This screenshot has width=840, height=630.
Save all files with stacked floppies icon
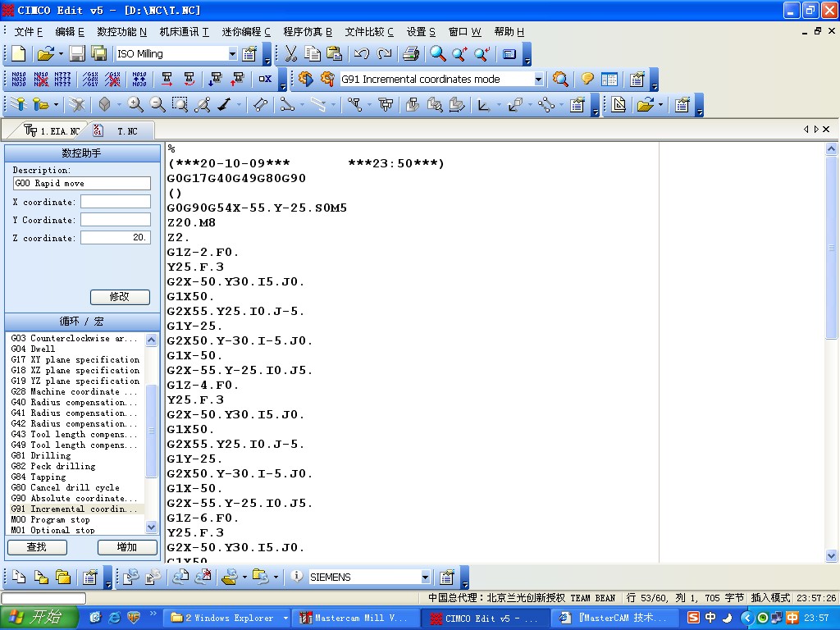[x=99, y=53]
